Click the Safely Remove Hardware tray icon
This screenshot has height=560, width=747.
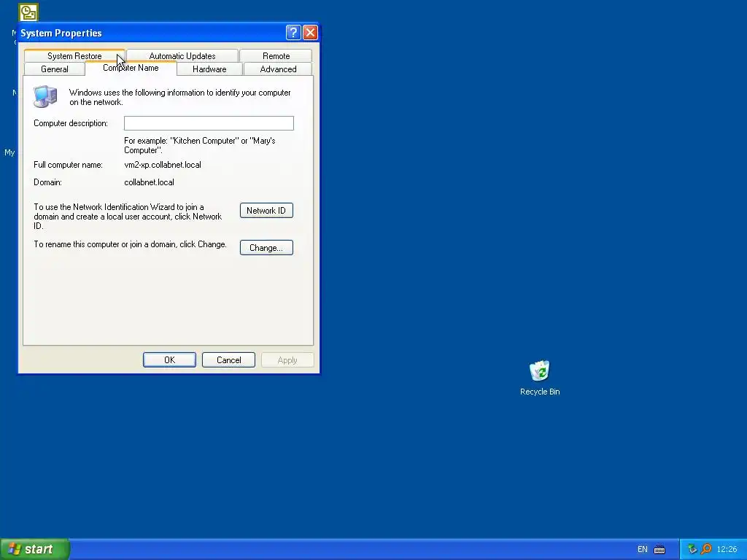point(692,549)
